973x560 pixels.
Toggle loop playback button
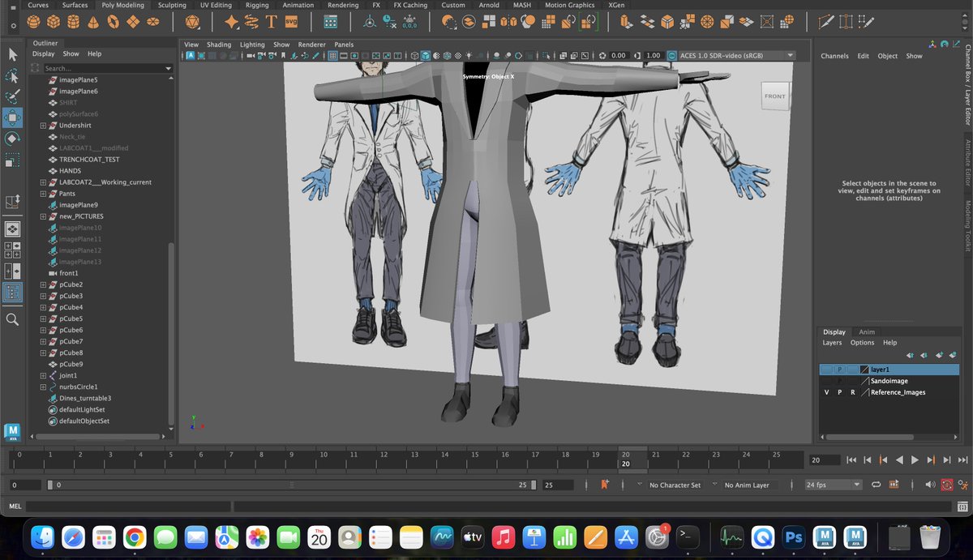tap(876, 485)
